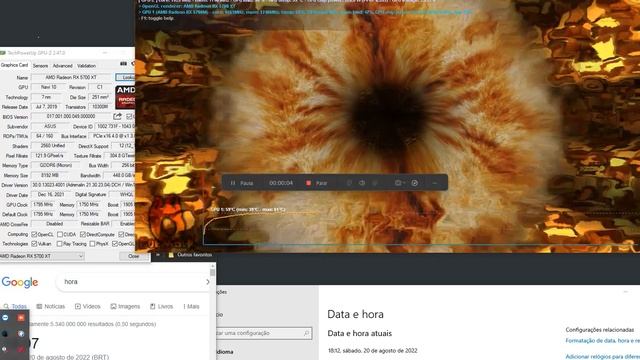
Task: Click the share icon beside BIOS Version
Action: click(x=118, y=117)
